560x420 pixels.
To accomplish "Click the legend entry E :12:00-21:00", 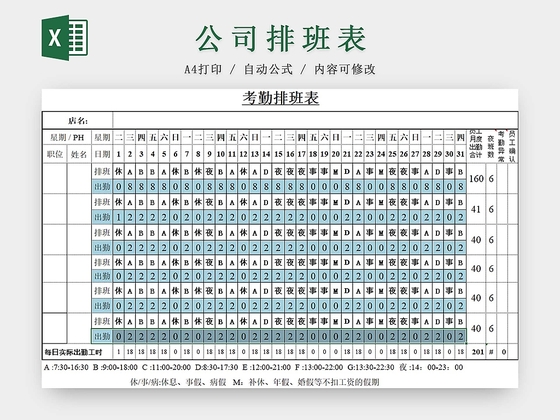I will click(x=266, y=367).
